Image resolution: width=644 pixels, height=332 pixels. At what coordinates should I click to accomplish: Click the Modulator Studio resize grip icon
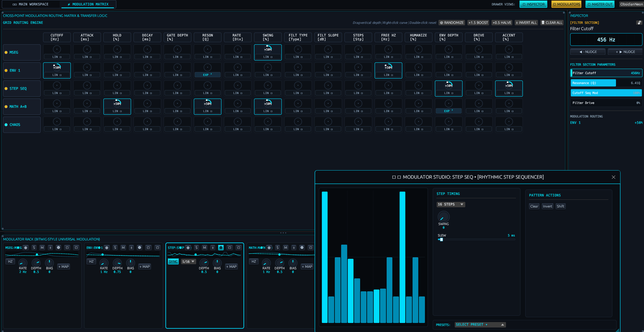tap(617, 330)
